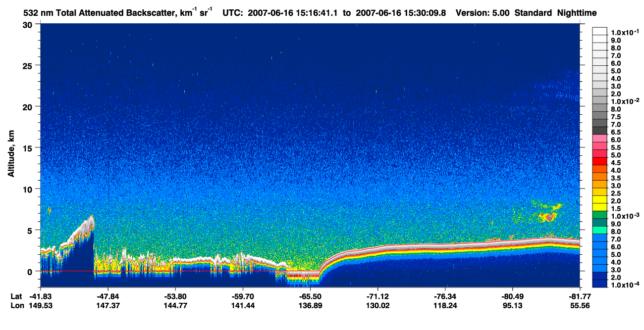Click longitude value '147.37'
The width and height of the screenshot is (644, 330).
coord(108,305)
